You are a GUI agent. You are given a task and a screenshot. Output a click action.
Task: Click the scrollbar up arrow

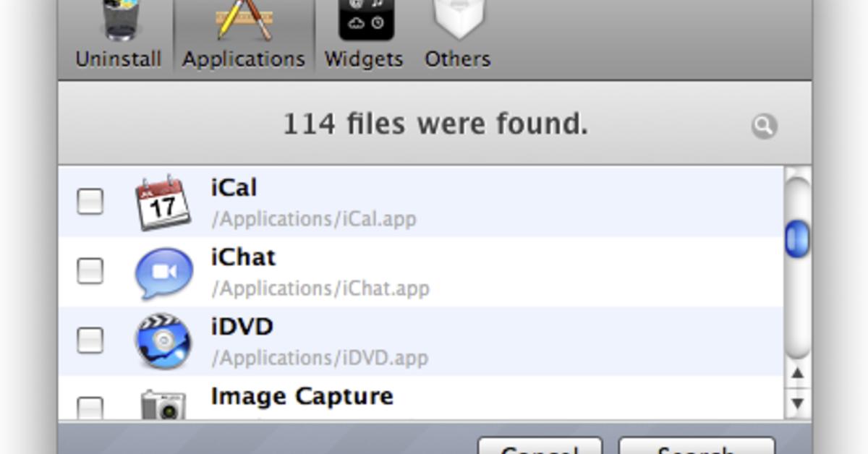click(798, 374)
